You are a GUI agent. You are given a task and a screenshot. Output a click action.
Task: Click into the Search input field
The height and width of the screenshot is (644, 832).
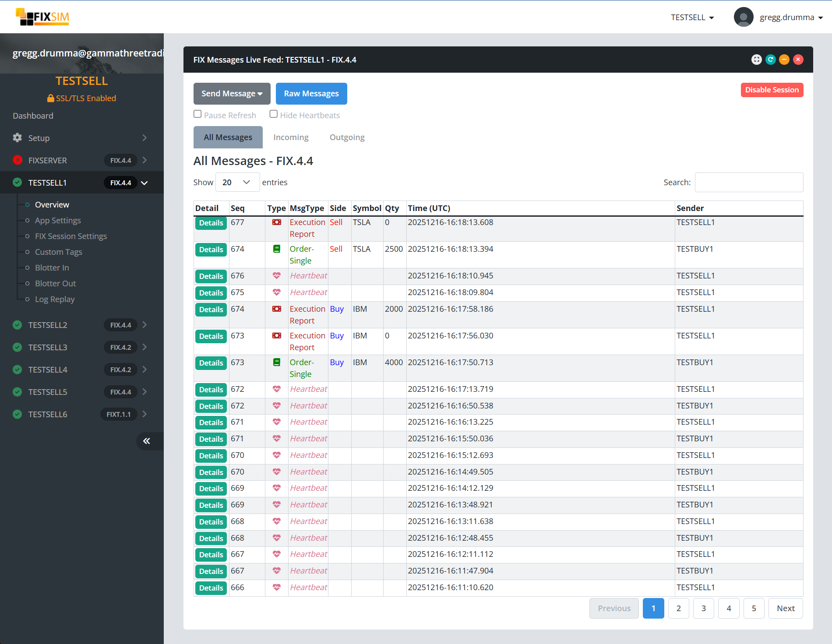click(x=748, y=182)
